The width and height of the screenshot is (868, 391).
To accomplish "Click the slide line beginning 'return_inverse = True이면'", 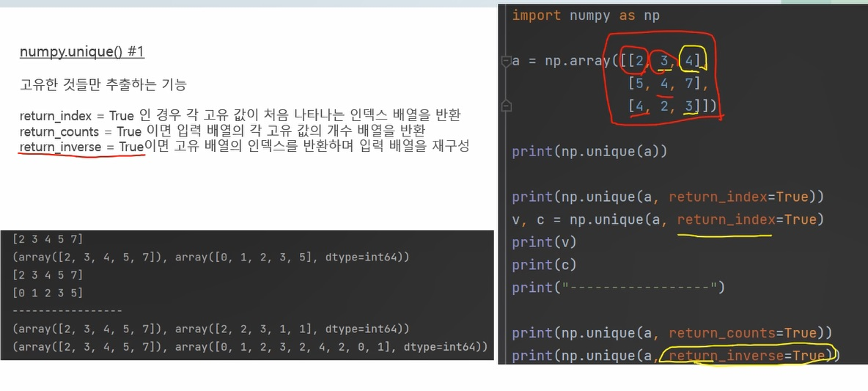I will (x=244, y=147).
